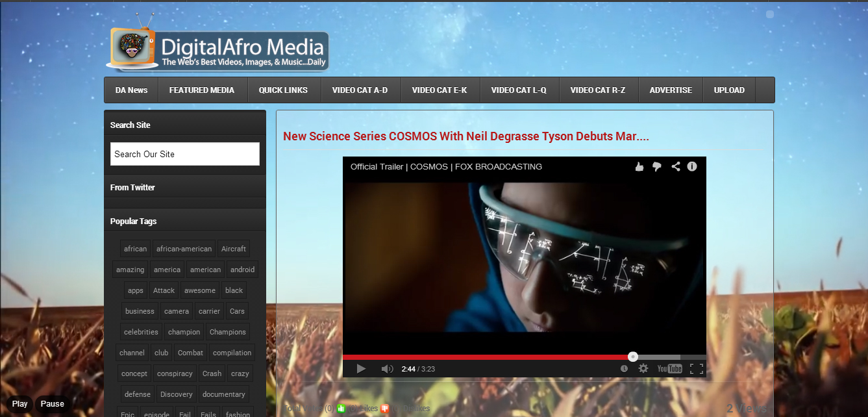Open the VIDEO CAT A-D menu
The width and height of the screenshot is (868, 417).
click(360, 90)
